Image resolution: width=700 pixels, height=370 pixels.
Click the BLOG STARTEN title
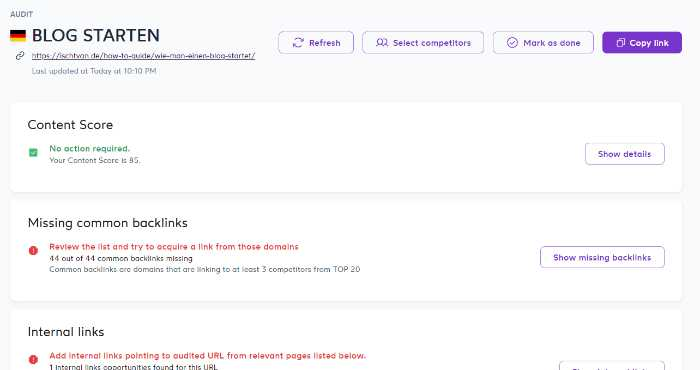tap(96, 36)
